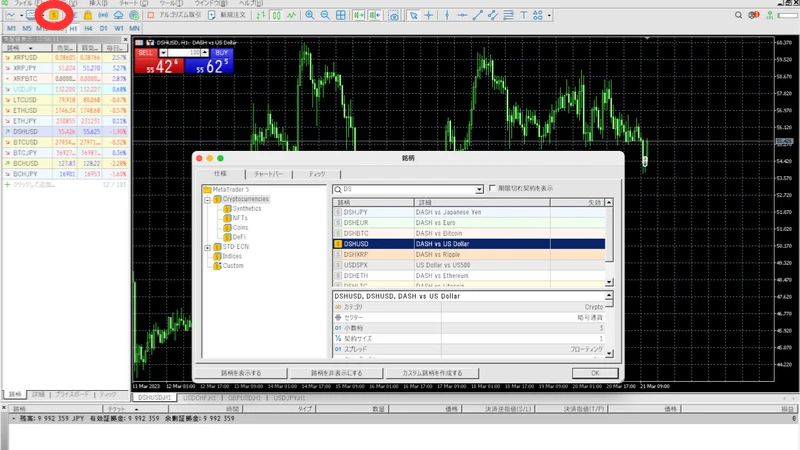Select the cursor arrow tool

pyautogui.click(x=414, y=15)
